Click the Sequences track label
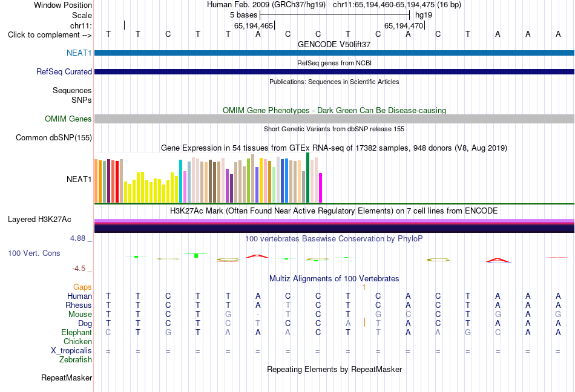 (72, 91)
